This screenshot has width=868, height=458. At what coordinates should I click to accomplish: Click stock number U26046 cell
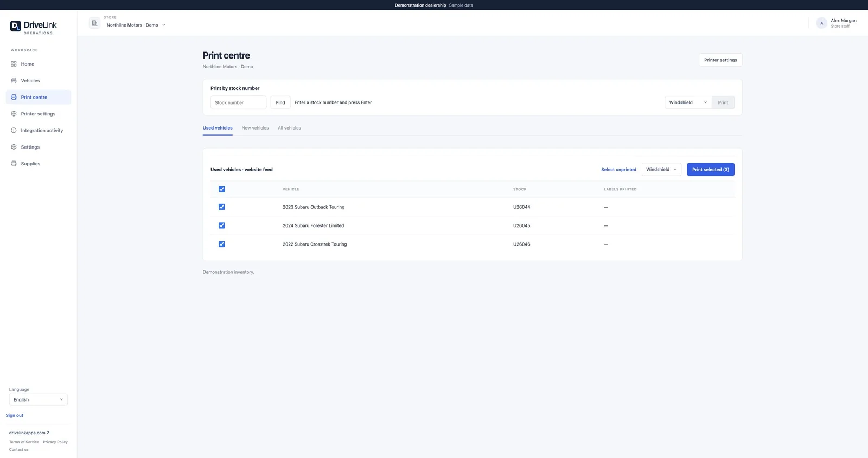(x=522, y=244)
